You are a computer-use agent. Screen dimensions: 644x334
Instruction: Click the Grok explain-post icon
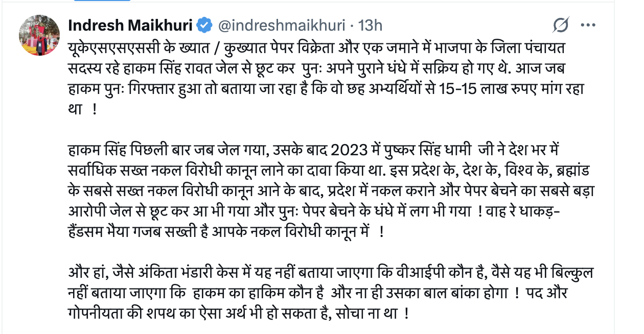[x=561, y=25]
